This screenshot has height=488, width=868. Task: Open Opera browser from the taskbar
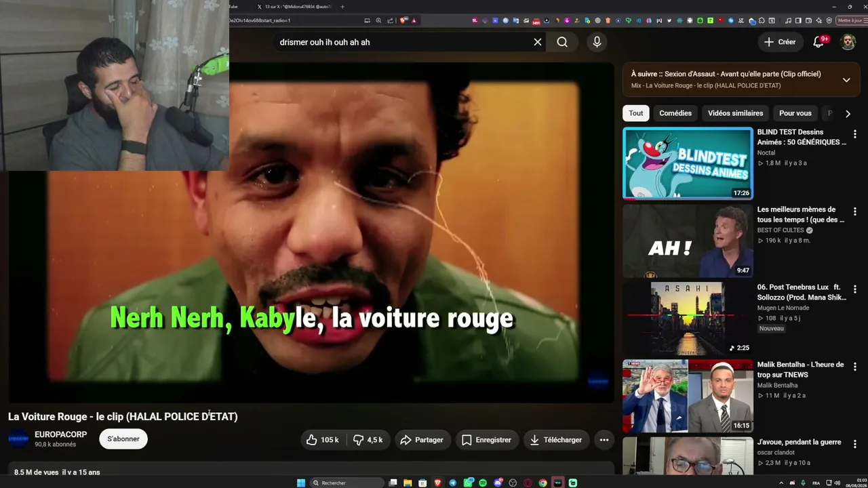click(x=528, y=483)
